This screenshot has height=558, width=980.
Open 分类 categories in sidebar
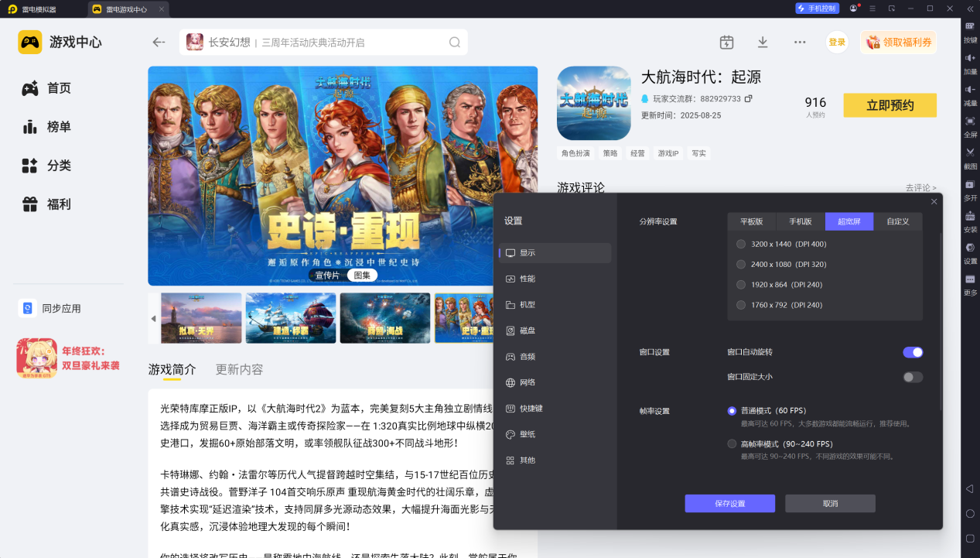pyautogui.click(x=46, y=166)
